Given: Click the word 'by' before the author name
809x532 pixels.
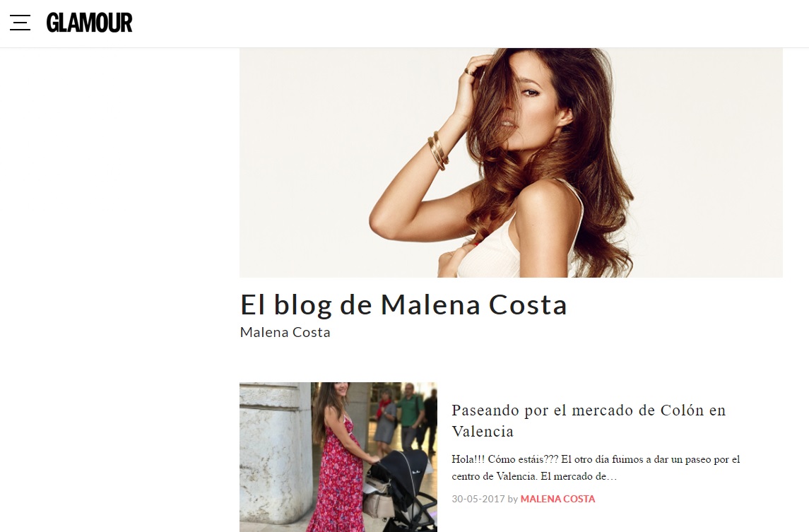Looking at the screenshot, I should [512, 499].
